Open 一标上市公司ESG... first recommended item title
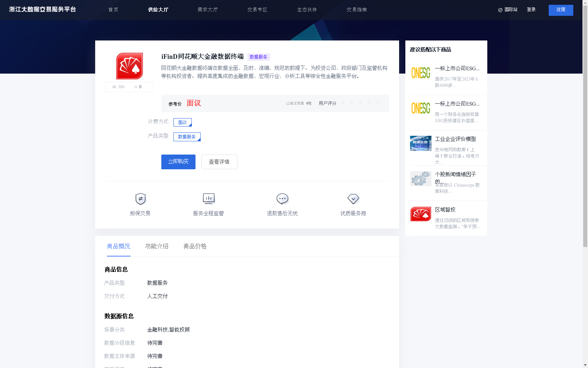The height and width of the screenshot is (368, 588). point(457,68)
